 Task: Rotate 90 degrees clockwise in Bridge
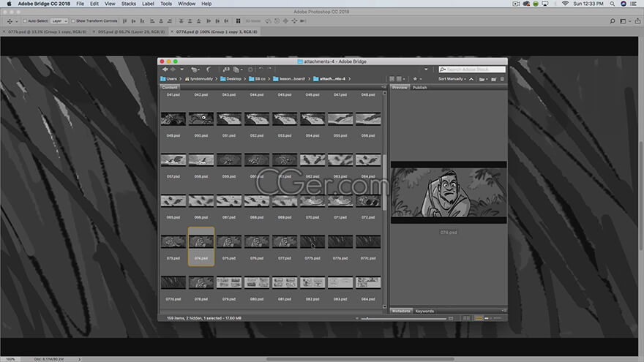[x=270, y=69]
